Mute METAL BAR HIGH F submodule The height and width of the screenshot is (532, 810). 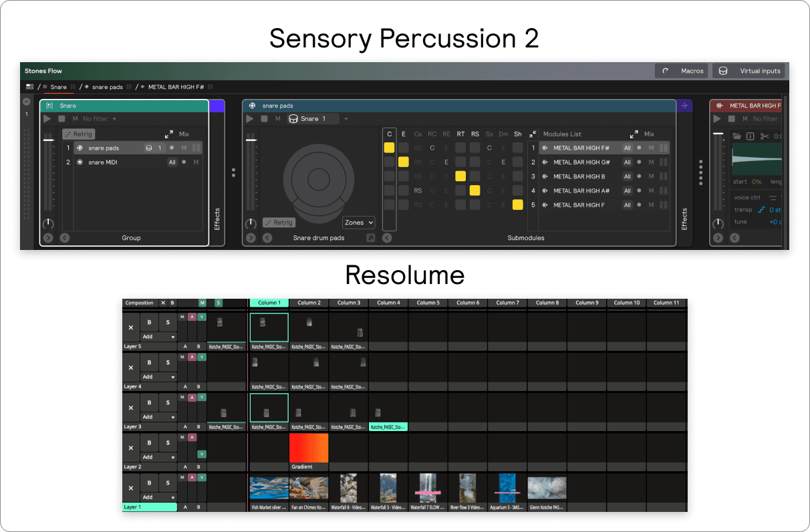[x=652, y=205]
